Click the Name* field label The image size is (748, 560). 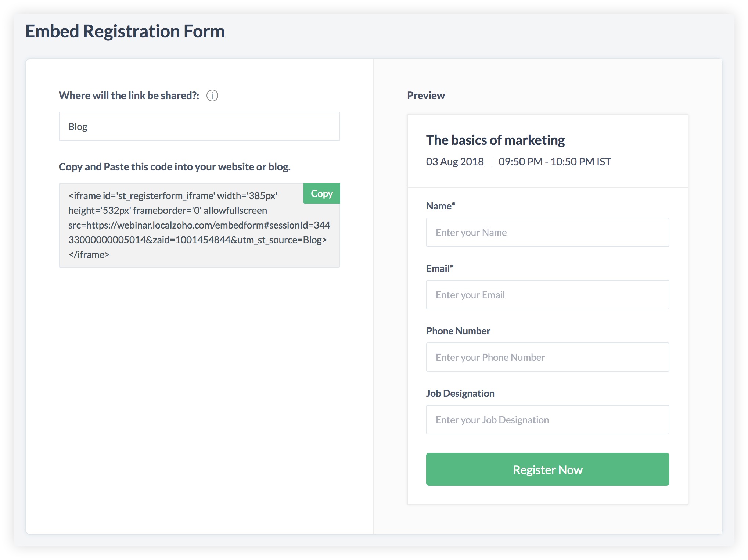tap(440, 206)
